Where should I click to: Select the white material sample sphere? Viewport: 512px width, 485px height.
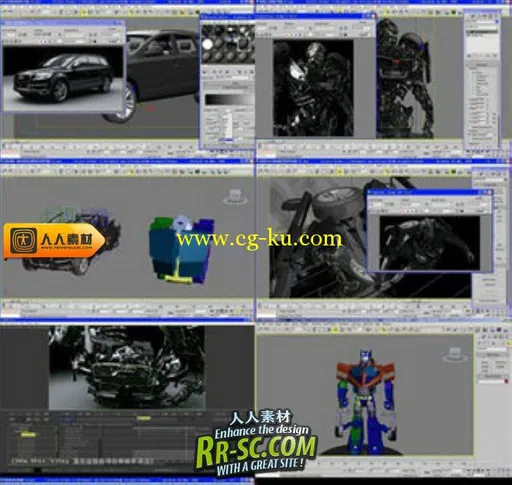coord(208,44)
